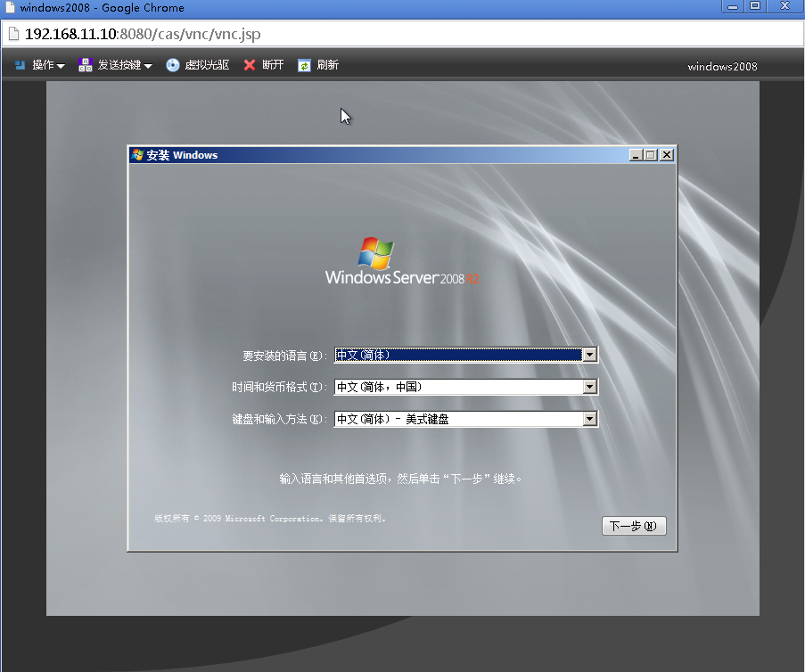Maximize the 安装 Windows dialog
This screenshot has height=672, width=805.
(651, 155)
